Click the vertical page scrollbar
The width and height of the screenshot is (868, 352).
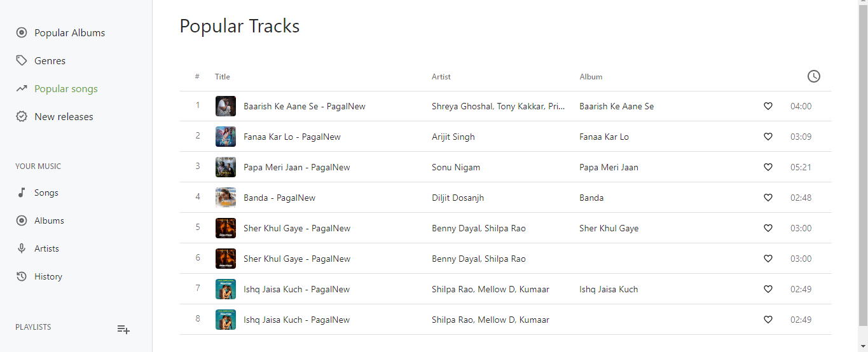(x=863, y=159)
